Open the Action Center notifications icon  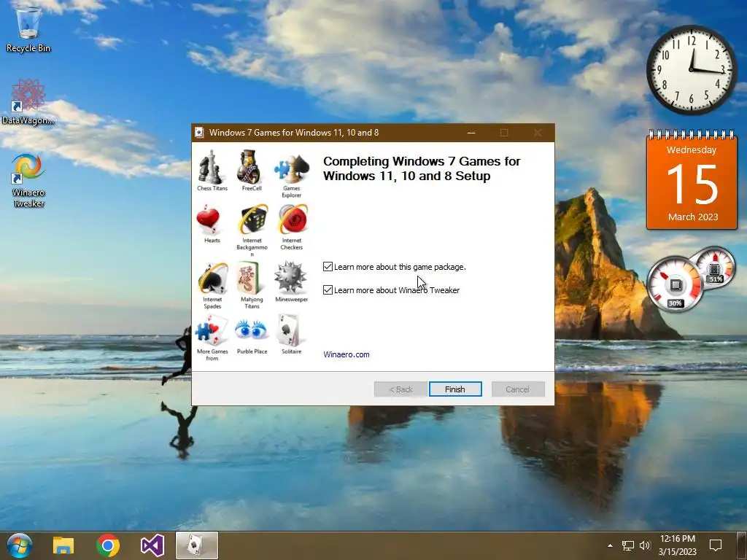coord(716,545)
